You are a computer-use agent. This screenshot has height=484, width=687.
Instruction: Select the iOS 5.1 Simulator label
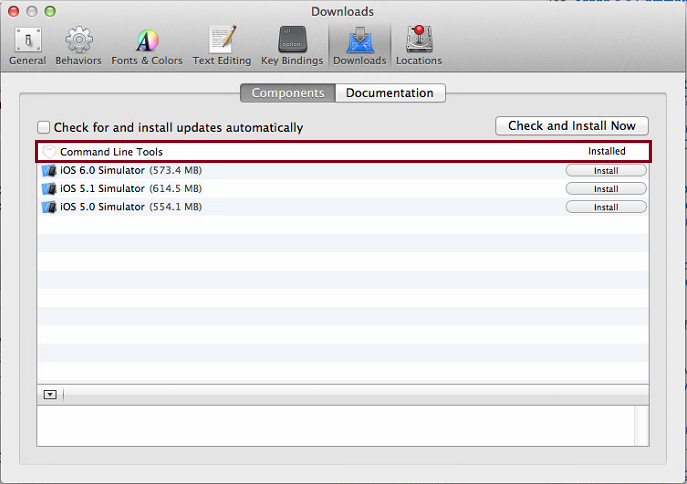pos(103,189)
